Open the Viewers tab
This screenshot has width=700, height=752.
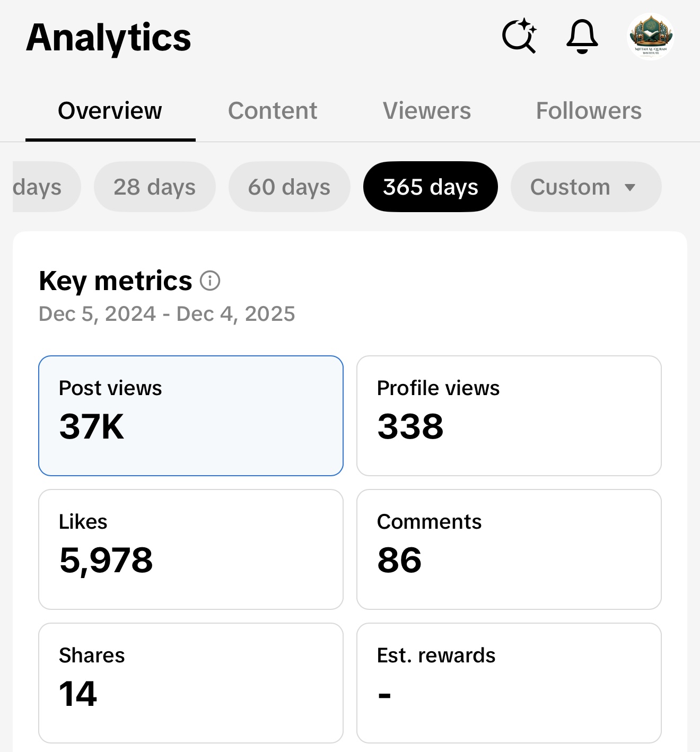tap(427, 111)
